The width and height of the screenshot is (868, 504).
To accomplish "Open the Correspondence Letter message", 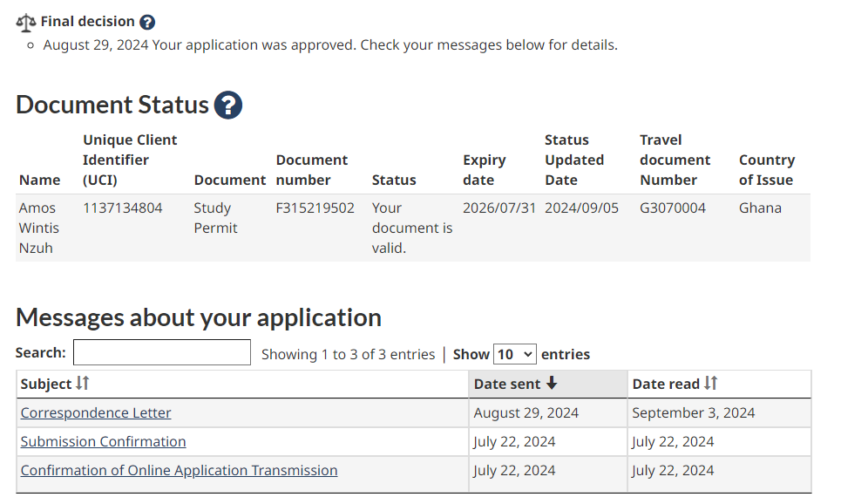I will tap(96, 412).
